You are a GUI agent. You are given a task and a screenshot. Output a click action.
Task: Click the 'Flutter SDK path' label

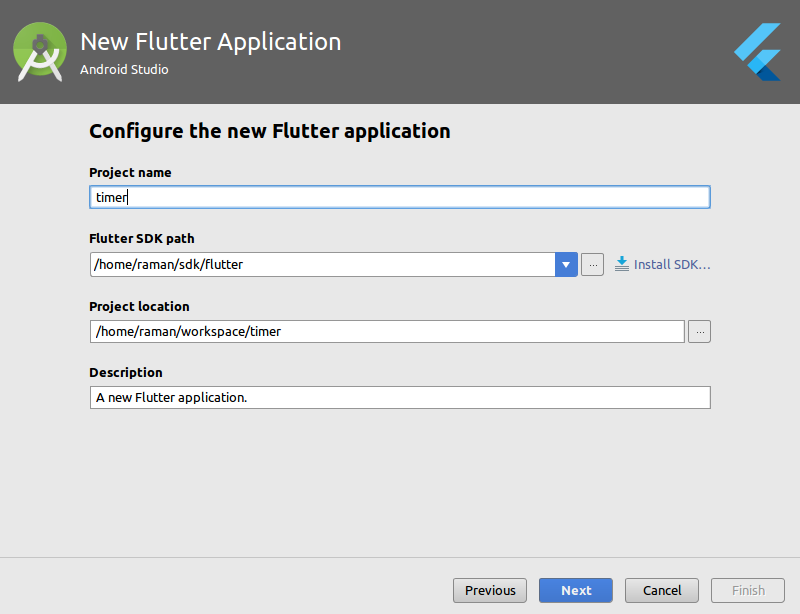pos(141,238)
